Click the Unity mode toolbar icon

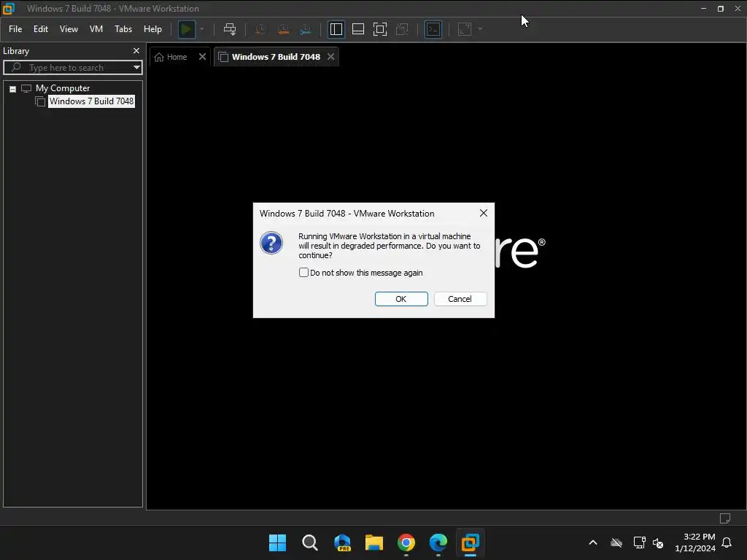point(402,29)
